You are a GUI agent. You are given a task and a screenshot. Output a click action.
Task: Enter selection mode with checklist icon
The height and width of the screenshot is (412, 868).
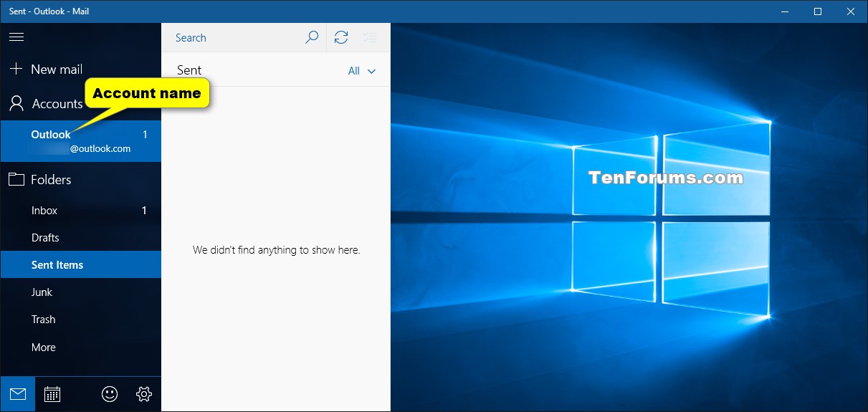tap(370, 37)
